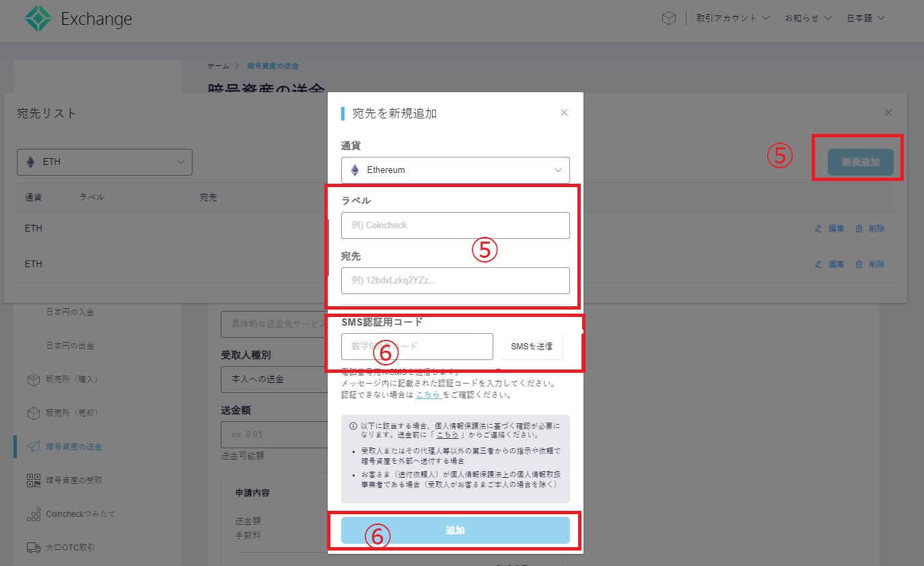924x566 pixels.
Task: Close the 宛先リスト panel
Action: click(x=888, y=112)
